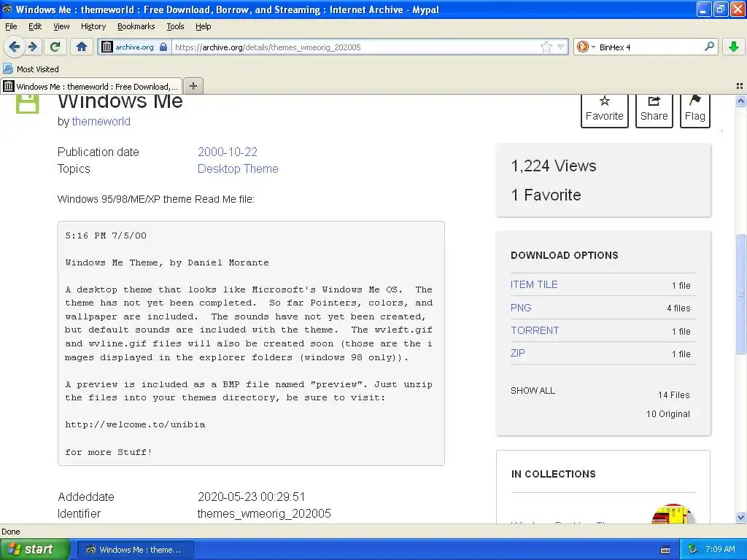Open a new tab with plus button
This screenshot has height=560, width=747.
(193, 86)
